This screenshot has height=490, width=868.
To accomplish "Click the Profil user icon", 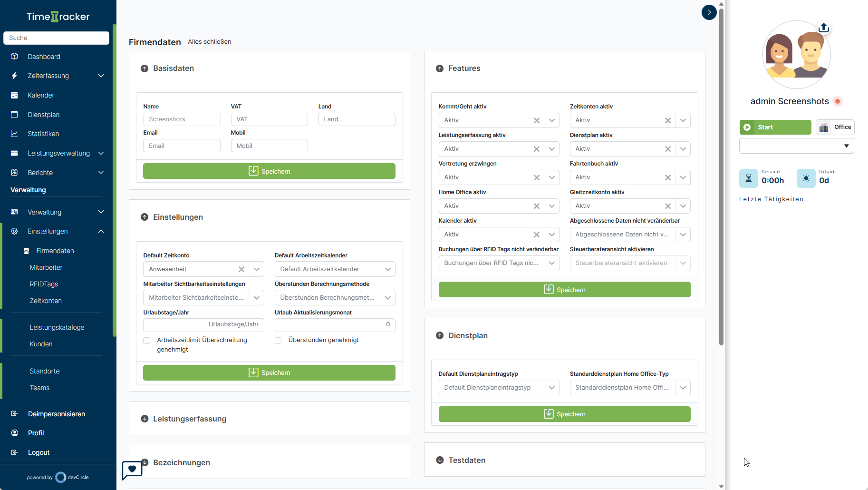I will [14, 433].
